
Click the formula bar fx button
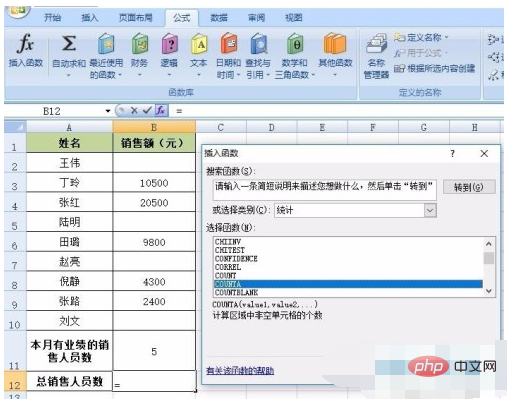[x=161, y=110]
